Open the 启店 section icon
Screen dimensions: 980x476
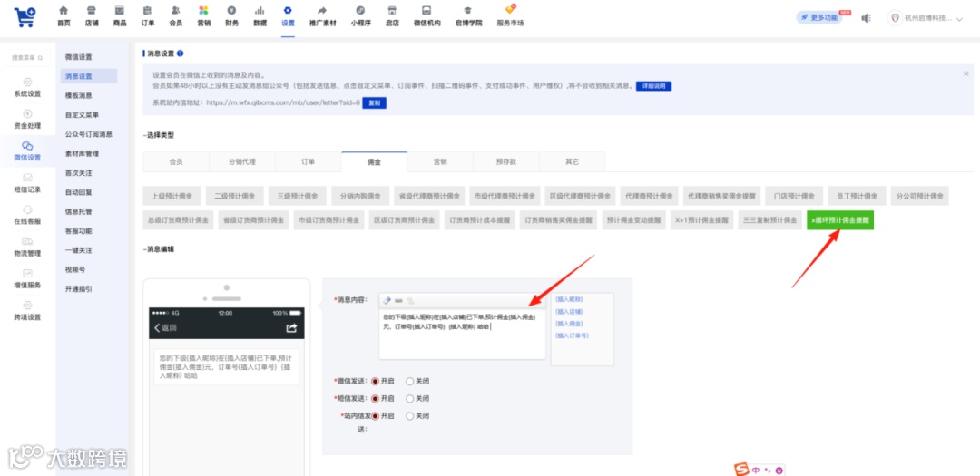coord(393,15)
